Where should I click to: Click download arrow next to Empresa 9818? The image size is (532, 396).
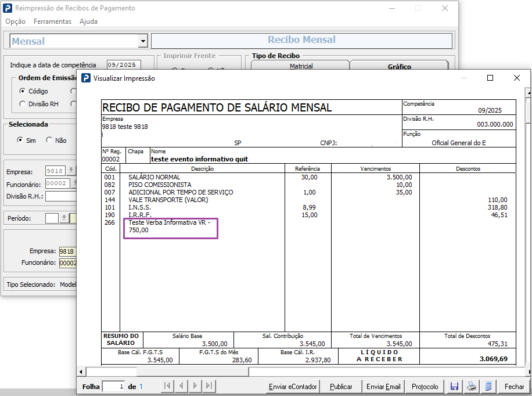(71, 170)
